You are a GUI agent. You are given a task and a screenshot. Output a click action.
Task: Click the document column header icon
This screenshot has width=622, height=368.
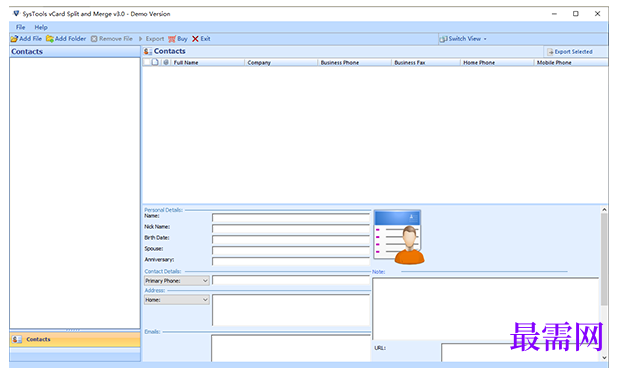[x=155, y=62]
